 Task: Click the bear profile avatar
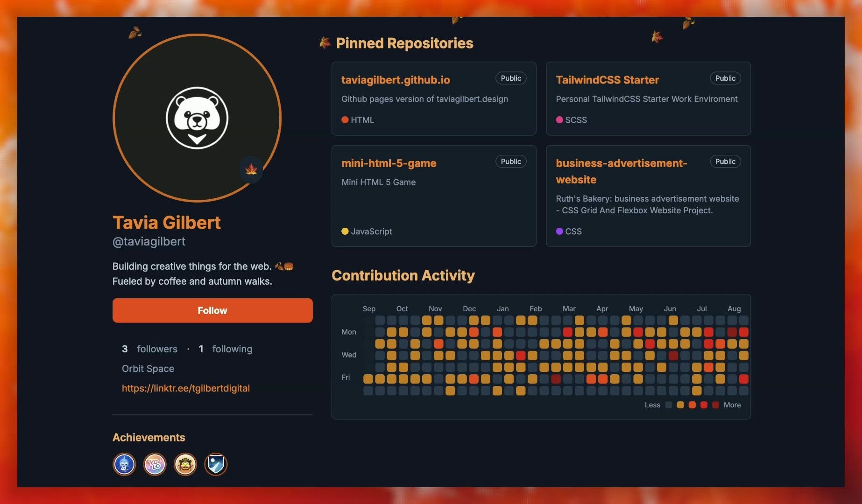[197, 118]
